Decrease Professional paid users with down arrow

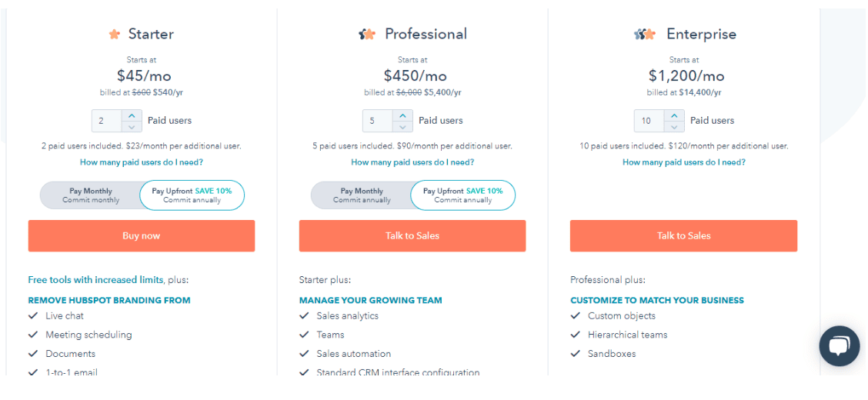click(402, 127)
